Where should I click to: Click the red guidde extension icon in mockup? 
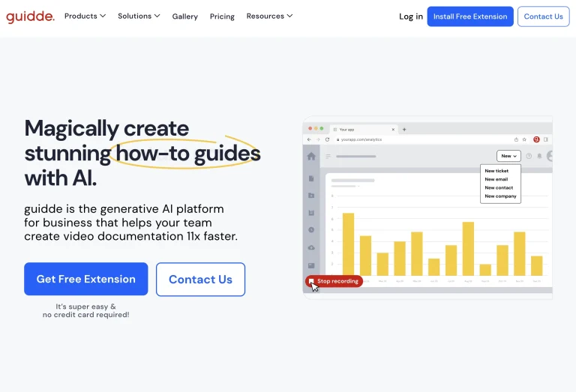click(536, 139)
